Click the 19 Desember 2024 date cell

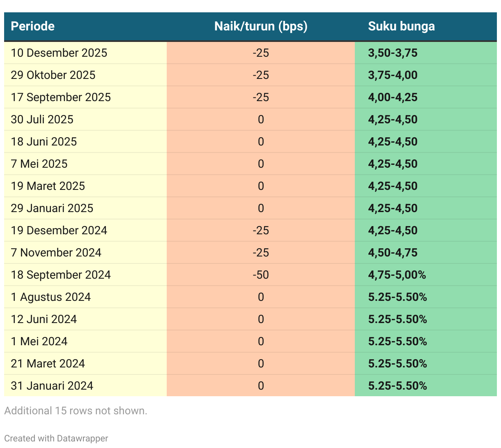coord(59,231)
